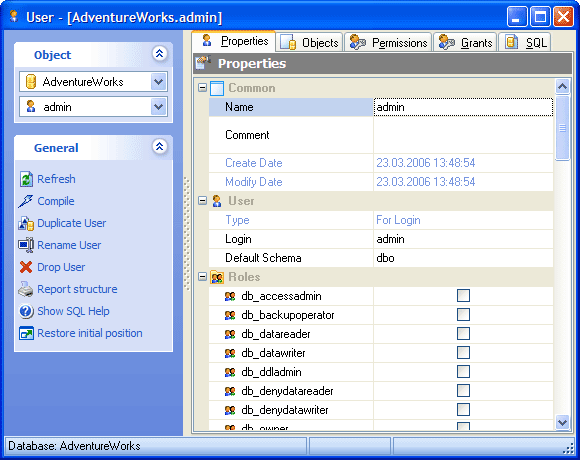Show the SQL tab
The image size is (580, 460).
pyautogui.click(x=525, y=43)
